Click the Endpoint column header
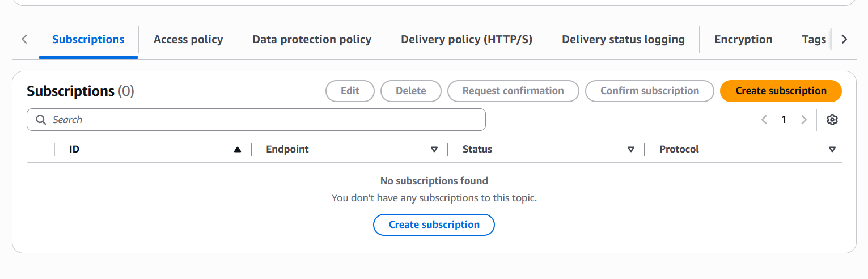Viewport: 868px width, 279px height. click(x=287, y=149)
